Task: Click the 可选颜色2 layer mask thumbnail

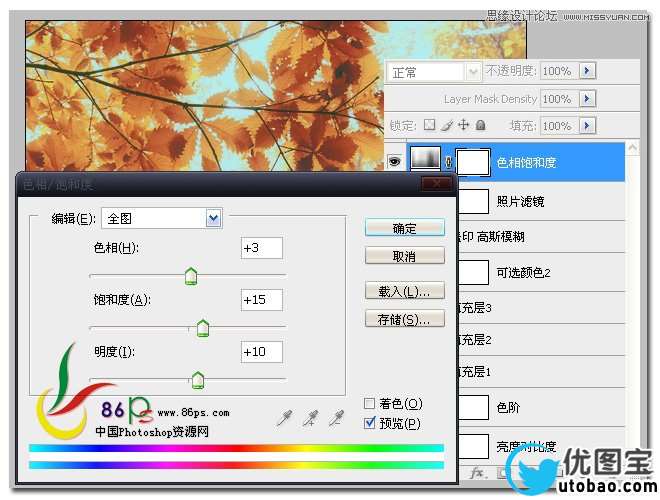Action: tap(473, 273)
